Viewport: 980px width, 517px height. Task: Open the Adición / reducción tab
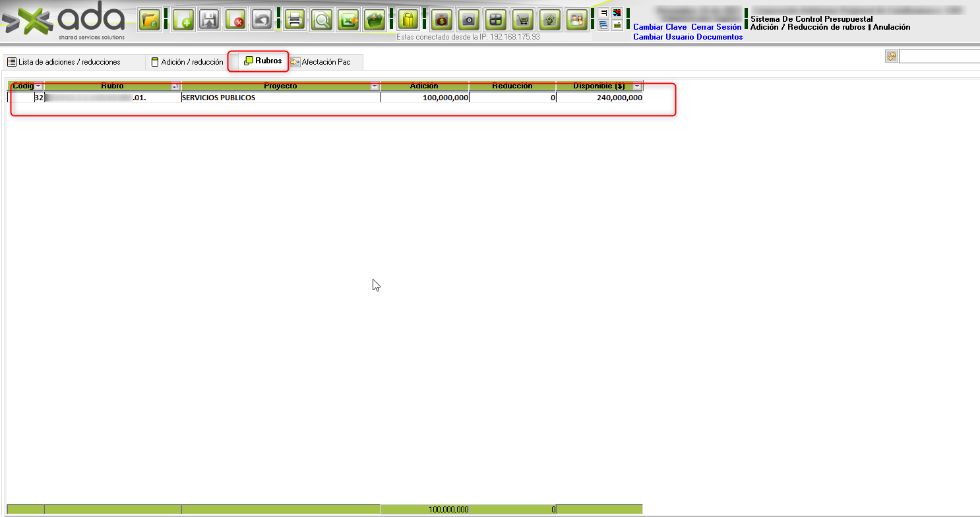point(187,62)
